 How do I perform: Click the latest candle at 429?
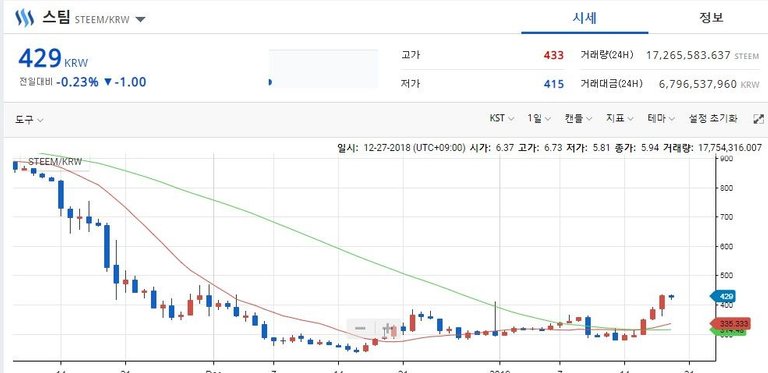click(671, 297)
